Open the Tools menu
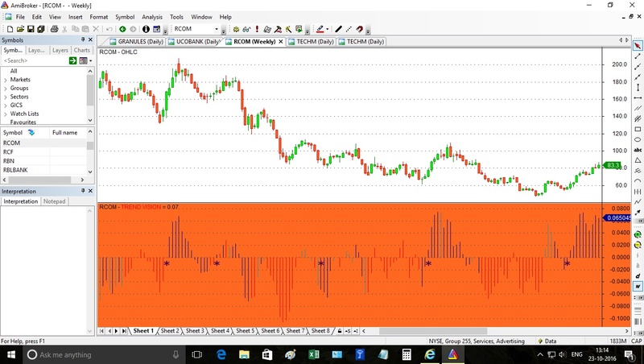This screenshot has height=364, width=644. pos(176,17)
